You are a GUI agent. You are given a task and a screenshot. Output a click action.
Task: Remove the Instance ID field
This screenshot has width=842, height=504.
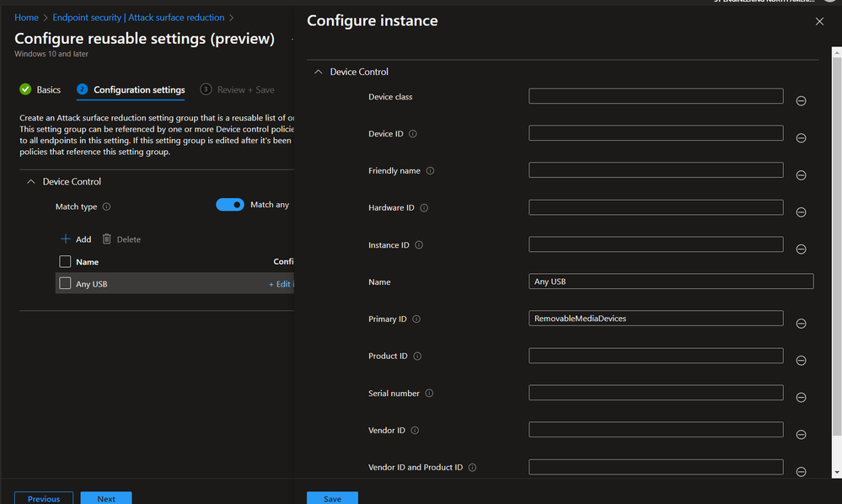[801, 249]
